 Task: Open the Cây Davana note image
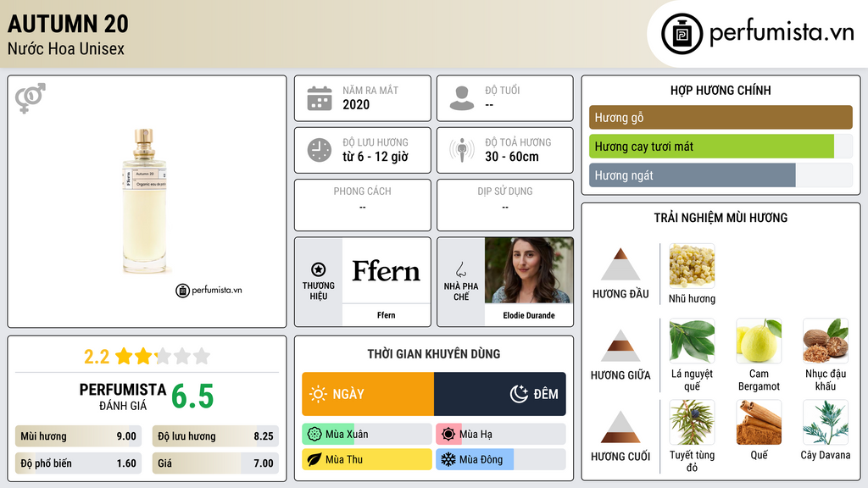coord(826,423)
